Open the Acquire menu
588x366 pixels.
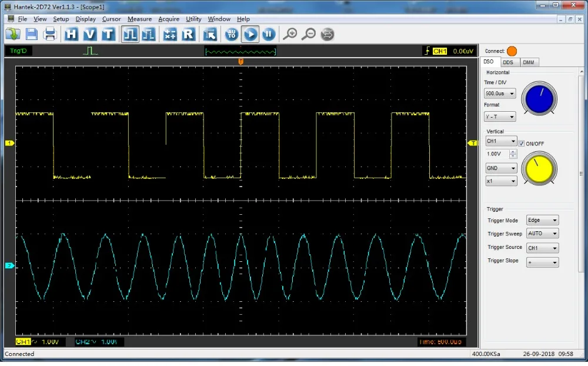coord(169,19)
